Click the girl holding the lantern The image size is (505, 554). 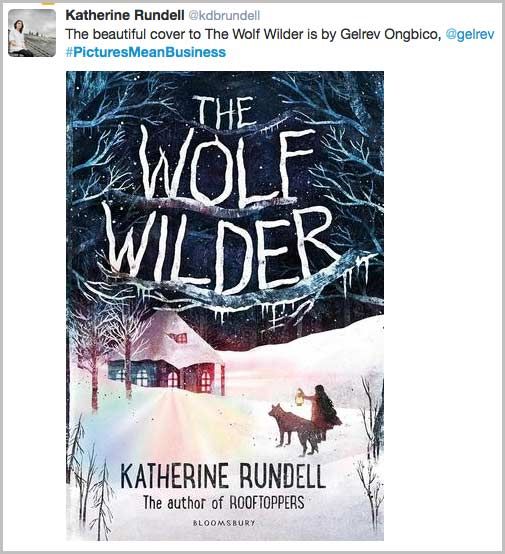click(x=322, y=412)
